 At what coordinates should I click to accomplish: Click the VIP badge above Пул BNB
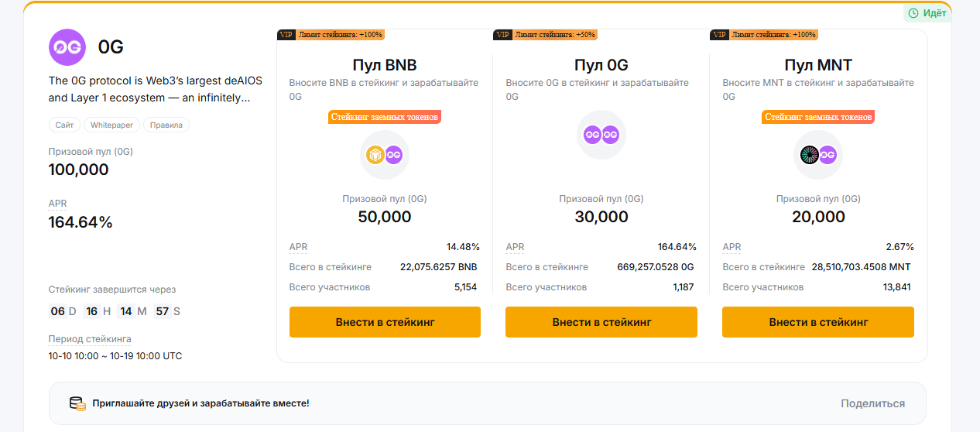point(286,35)
